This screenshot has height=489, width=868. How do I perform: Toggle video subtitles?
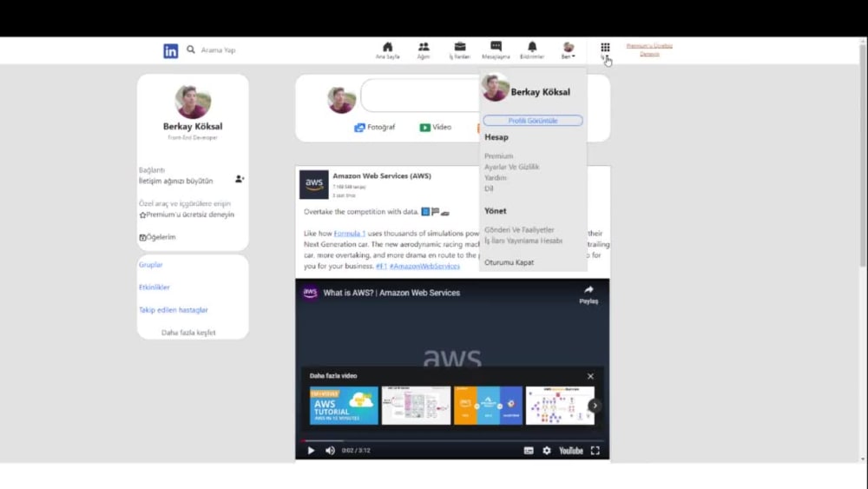pos(529,451)
